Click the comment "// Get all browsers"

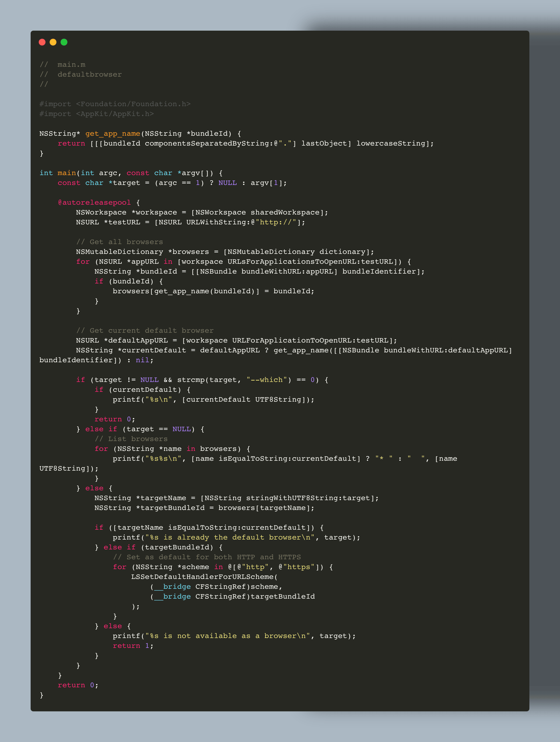point(119,242)
